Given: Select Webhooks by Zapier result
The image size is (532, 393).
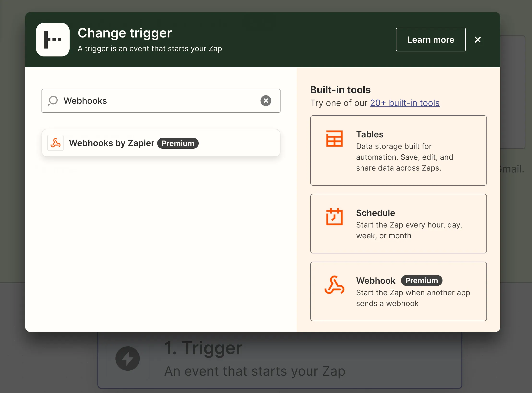Looking at the screenshot, I should 161,143.
